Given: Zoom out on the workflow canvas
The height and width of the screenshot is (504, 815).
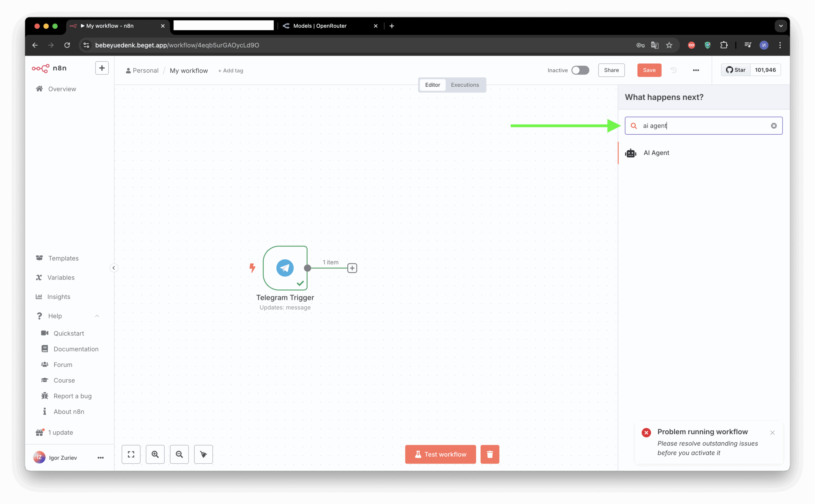Looking at the screenshot, I should (179, 454).
